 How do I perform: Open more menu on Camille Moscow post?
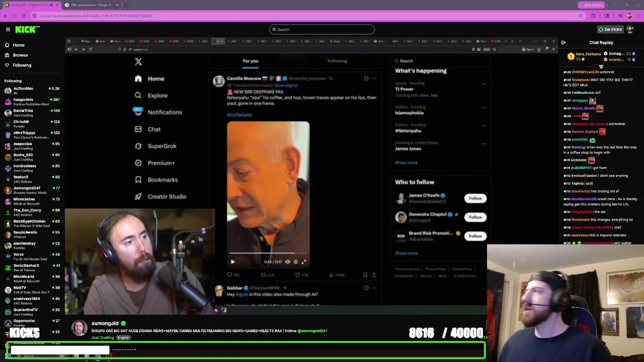[x=374, y=78]
